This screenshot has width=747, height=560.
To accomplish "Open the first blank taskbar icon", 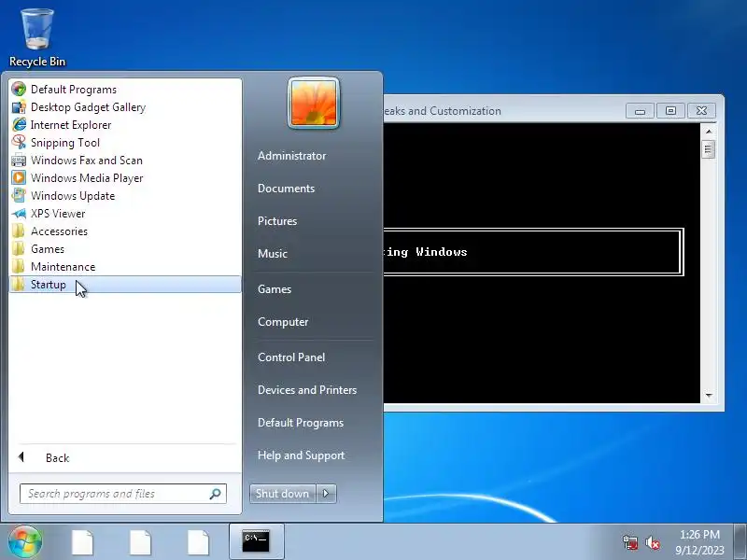I will click(x=82, y=542).
